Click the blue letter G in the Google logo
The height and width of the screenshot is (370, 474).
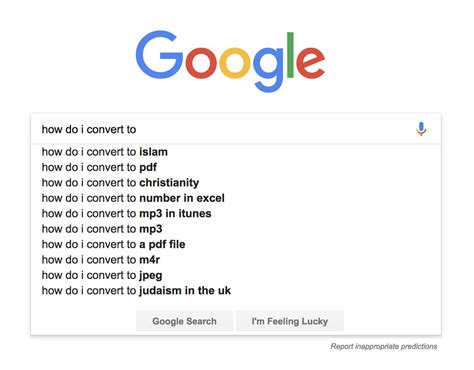(159, 55)
